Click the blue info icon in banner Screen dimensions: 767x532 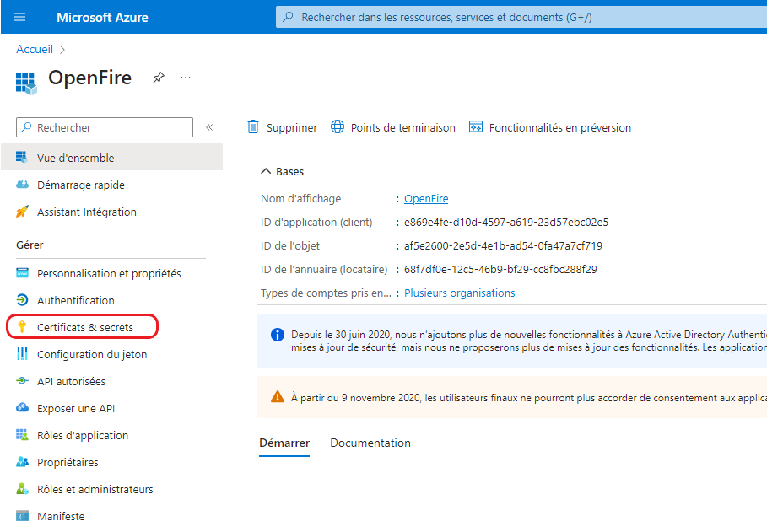point(278,335)
